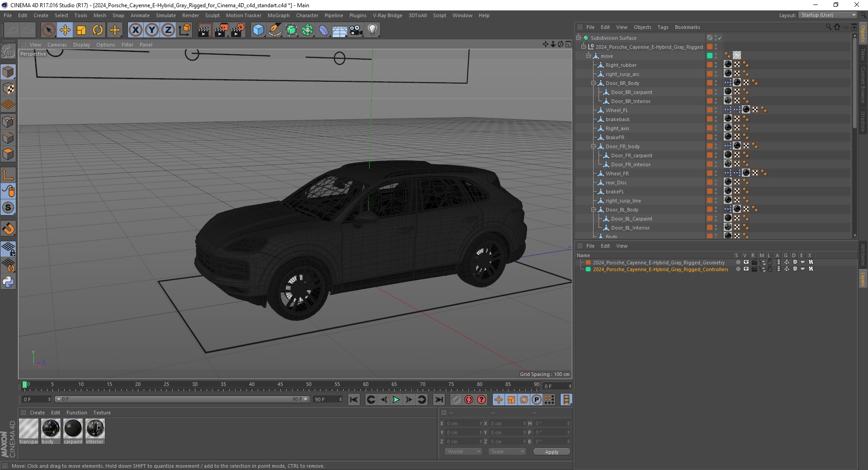The height and width of the screenshot is (470, 868).
Task: Add a Camera object icon
Action: tap(356, 30)
